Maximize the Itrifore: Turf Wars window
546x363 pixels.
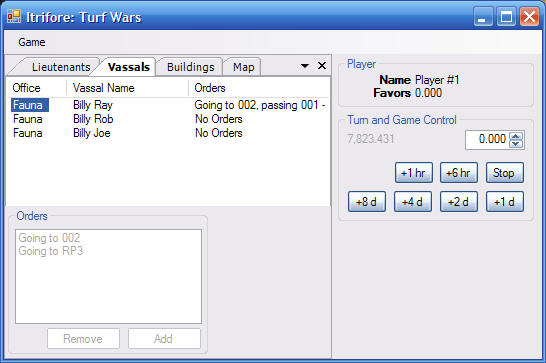[506, 17]
